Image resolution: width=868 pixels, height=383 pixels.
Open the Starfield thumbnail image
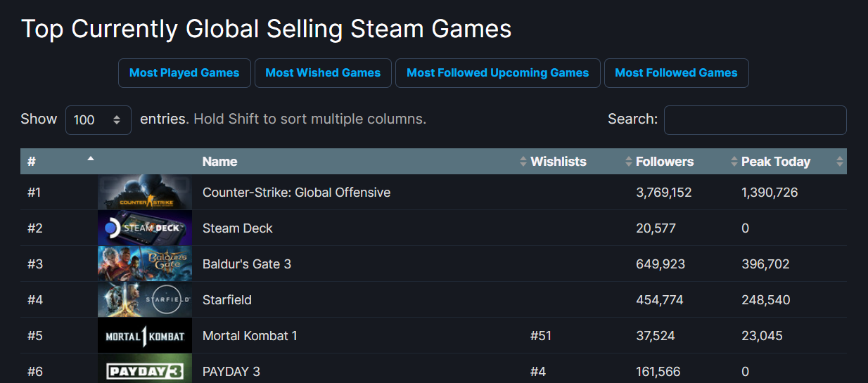pyautogui.click(x=145, y=299)
